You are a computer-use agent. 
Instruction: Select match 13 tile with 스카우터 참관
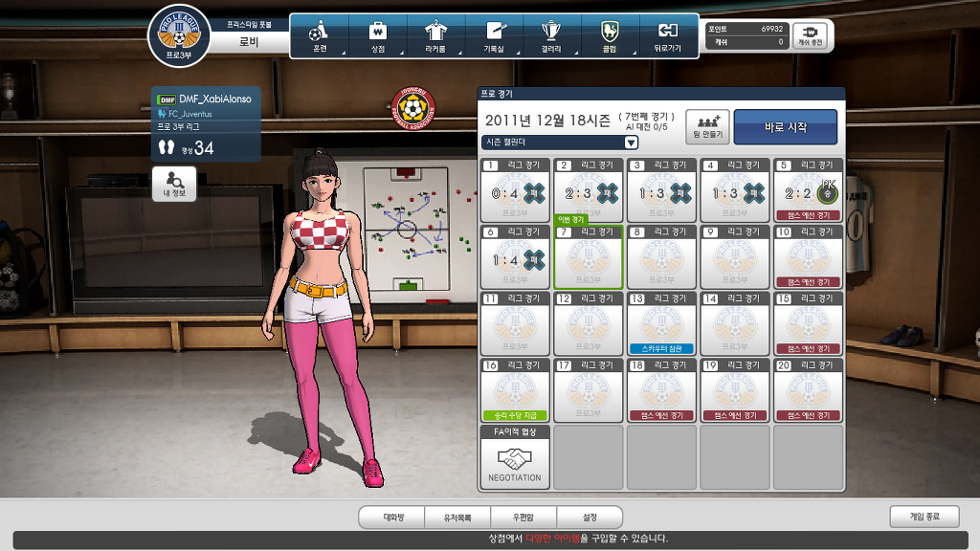660,323
